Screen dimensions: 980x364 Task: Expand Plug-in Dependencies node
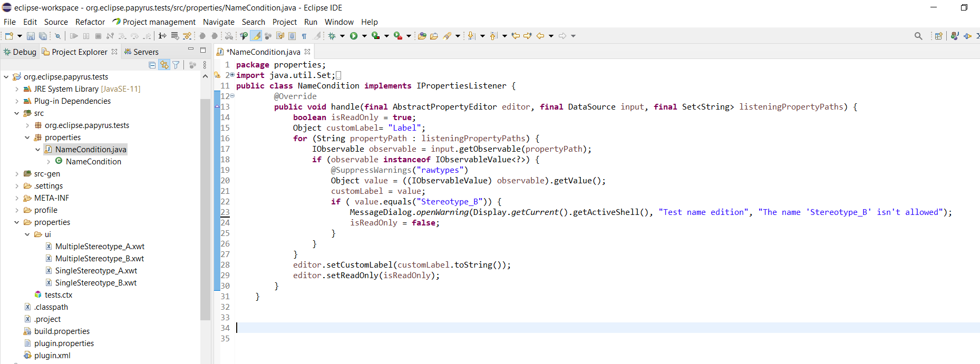point(17,101)
